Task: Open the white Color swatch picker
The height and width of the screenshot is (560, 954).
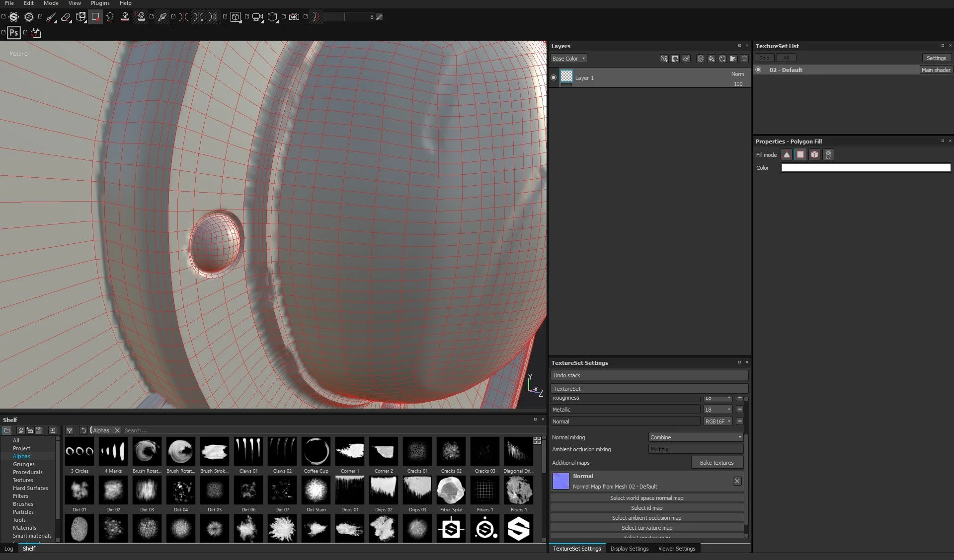Action: coord(866,168)
